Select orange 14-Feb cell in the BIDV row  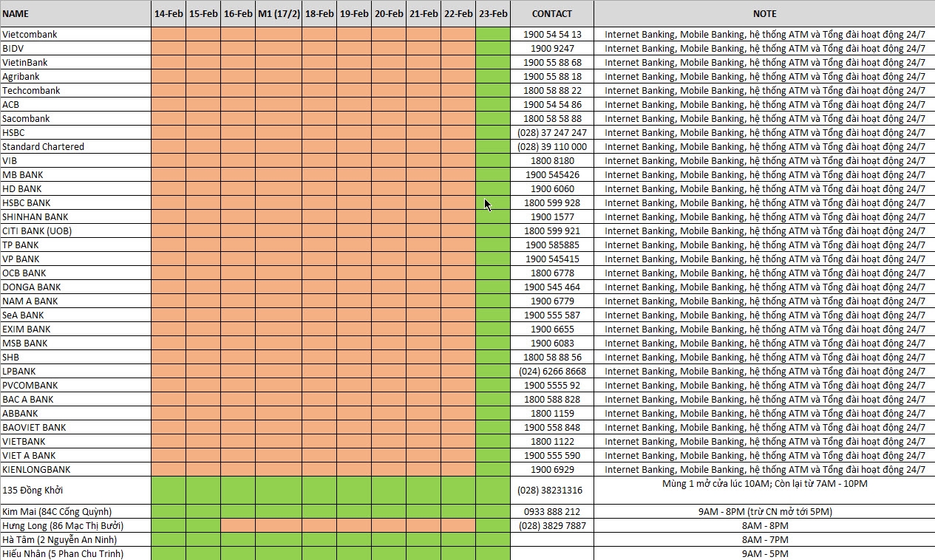pyautogui.click(x=169, y=48)
